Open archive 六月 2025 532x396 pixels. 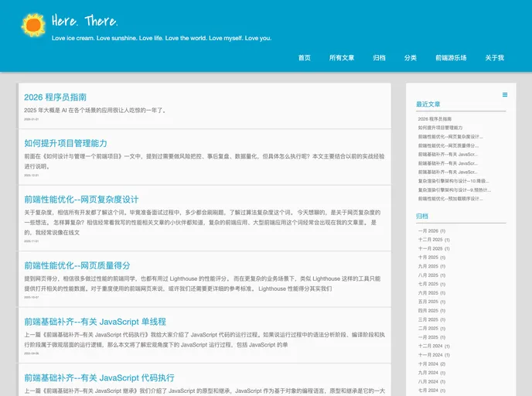click(428, 293)
